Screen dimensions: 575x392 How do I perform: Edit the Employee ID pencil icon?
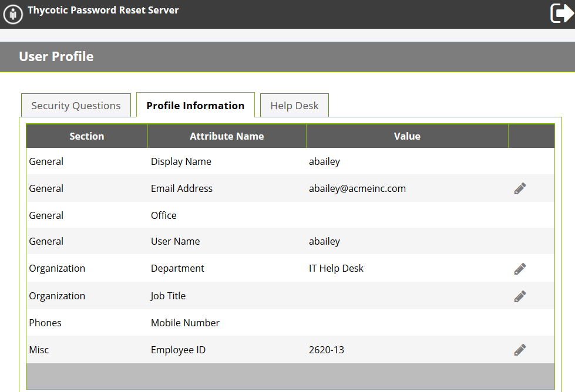(520, 350)
